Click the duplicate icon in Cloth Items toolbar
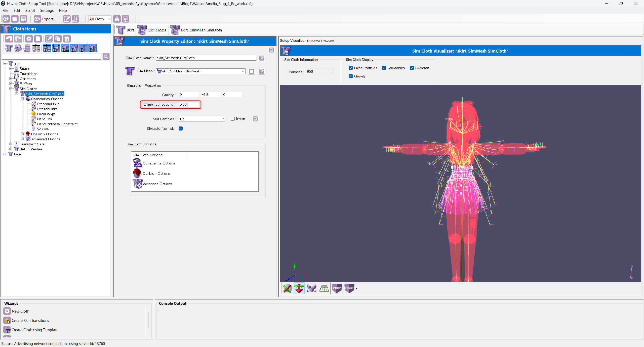 [58, 39]
